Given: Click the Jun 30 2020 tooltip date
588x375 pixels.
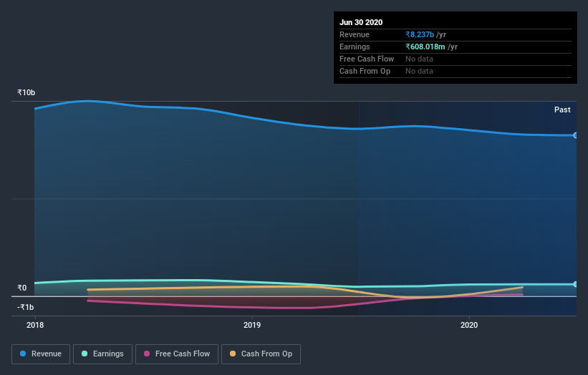Looking at the screenshot, I should pyautogui.click(x=361, y=22).
